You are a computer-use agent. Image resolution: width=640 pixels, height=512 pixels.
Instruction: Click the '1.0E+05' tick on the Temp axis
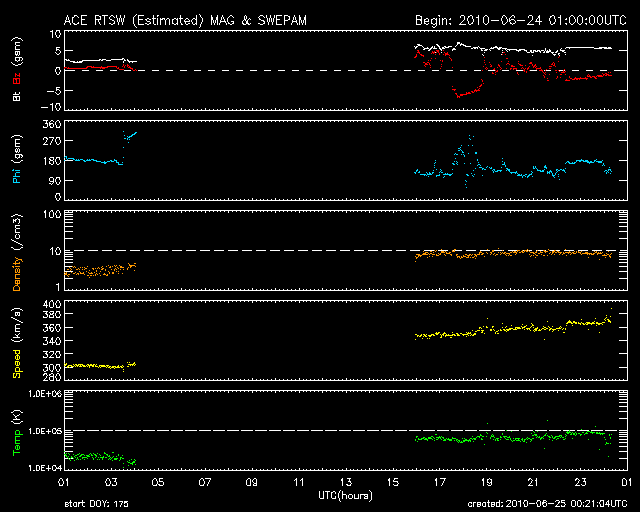pos(45,431)
